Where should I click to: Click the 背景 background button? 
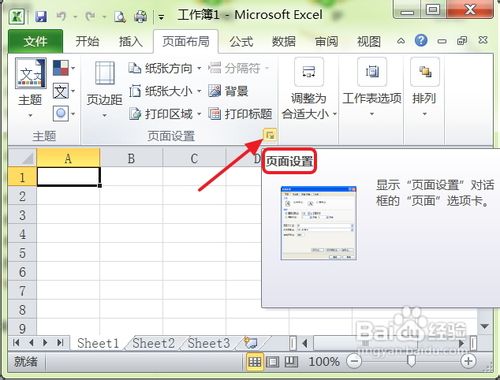(x=228, y=91)
